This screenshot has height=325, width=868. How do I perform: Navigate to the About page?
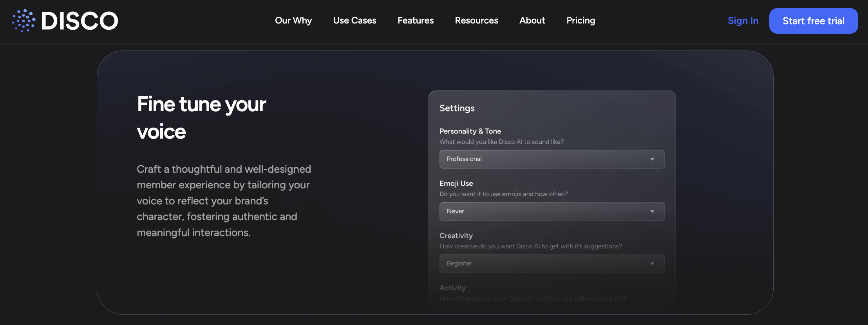pos(532,20)
